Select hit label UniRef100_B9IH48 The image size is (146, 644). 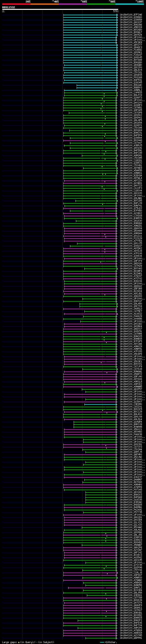coord(131,140)
